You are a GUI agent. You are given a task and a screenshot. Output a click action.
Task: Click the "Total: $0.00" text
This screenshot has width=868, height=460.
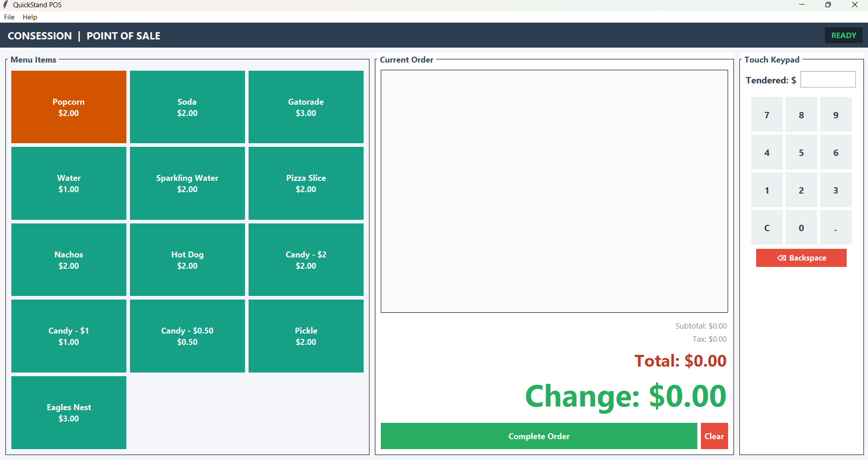[x=680, y=361]
